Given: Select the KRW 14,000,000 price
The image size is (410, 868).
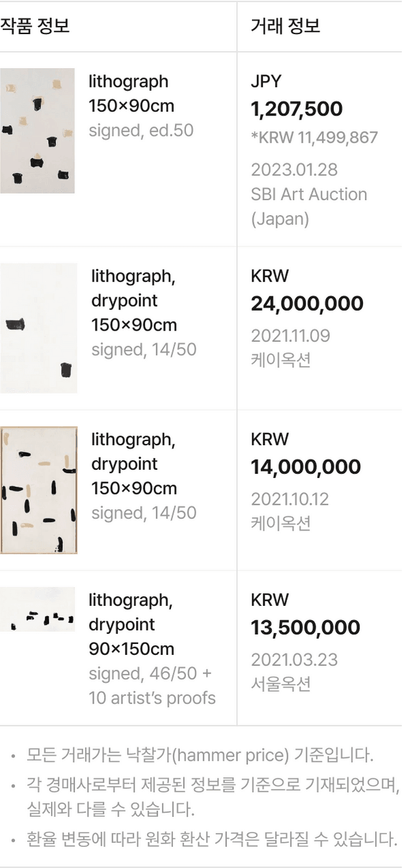Looking at the screenshot, I should click(305, 467).
